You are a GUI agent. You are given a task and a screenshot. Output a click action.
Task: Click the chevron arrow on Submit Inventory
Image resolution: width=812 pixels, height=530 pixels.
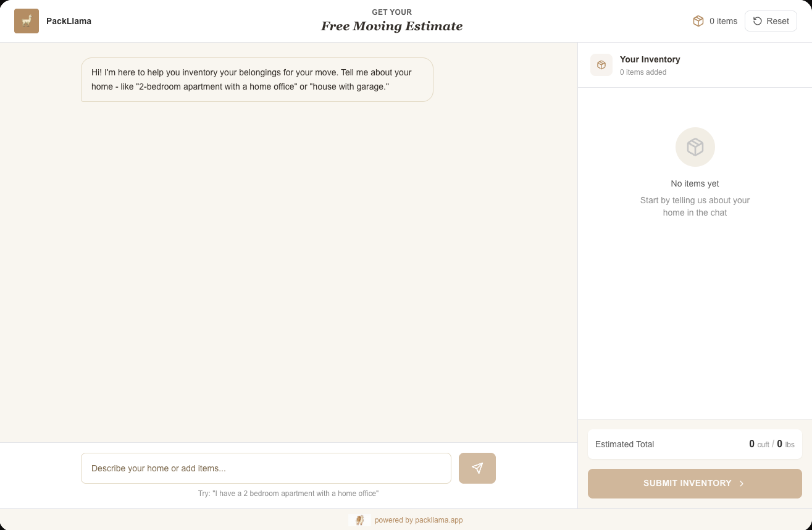742,484
